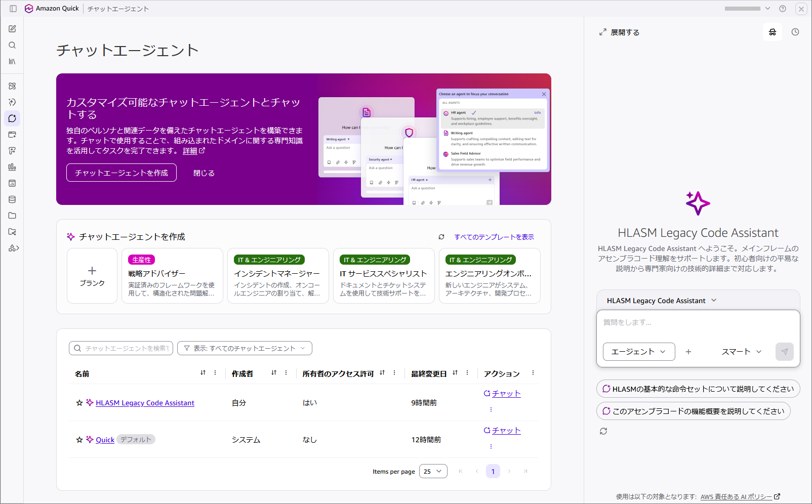Open the atom-shaped spaces sidebar icon
812x504 pixels.
pos(12,86)
